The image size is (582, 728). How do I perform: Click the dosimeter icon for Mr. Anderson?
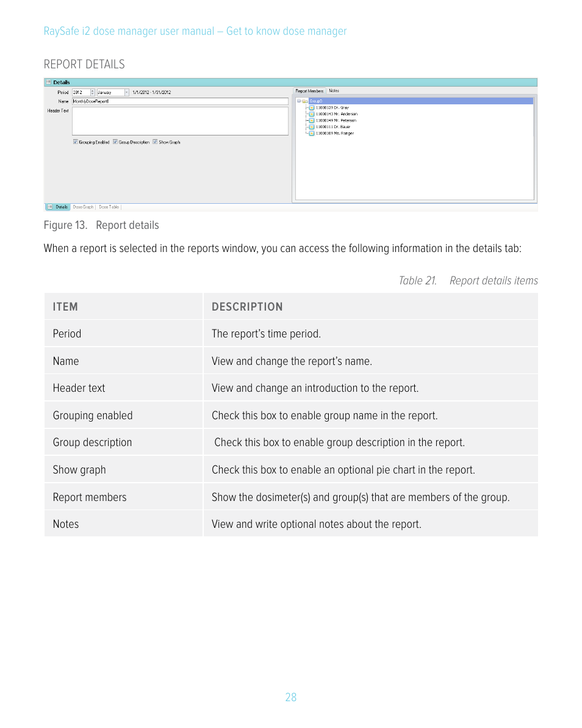point(311,115)
